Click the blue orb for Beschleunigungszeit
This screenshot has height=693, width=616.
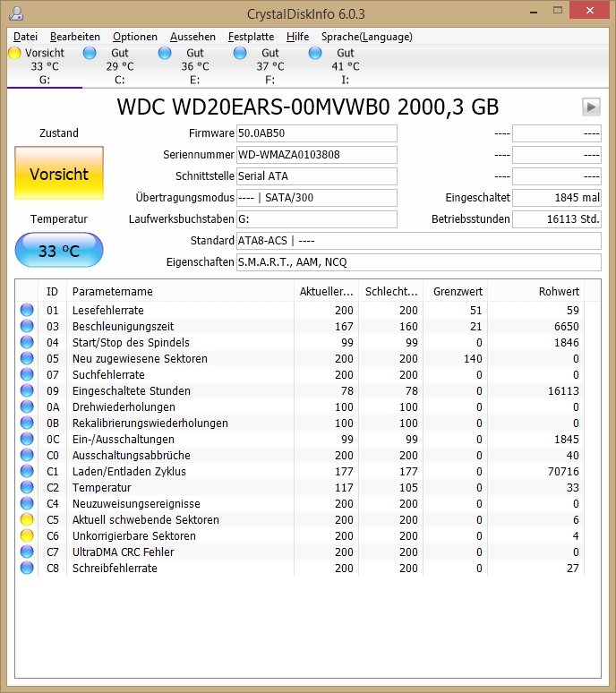[27, 326]
